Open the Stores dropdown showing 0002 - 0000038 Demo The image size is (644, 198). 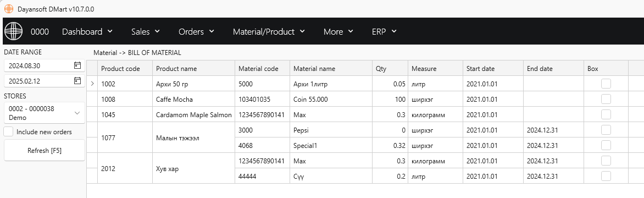(x=45, y=113)
